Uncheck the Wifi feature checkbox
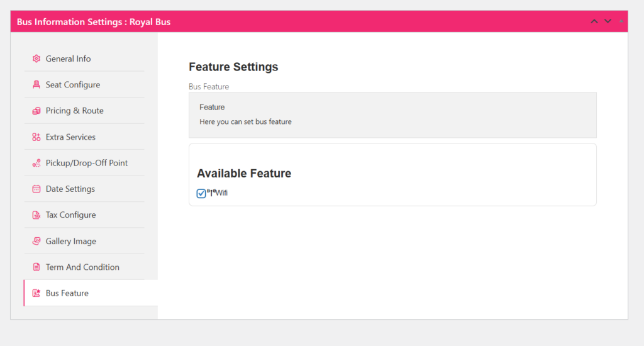Viewport: 644px width, 346px height. click(201, 193)
